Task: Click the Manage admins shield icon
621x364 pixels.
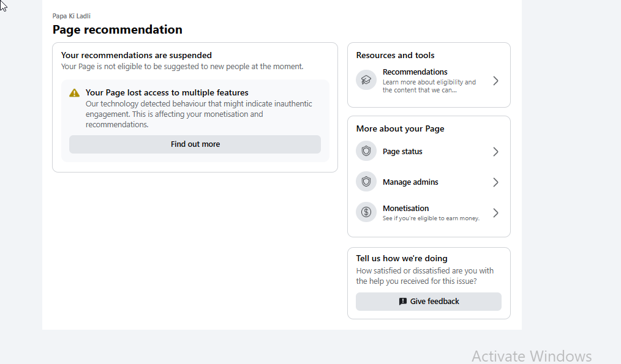Action: click(x=366, y=182)
